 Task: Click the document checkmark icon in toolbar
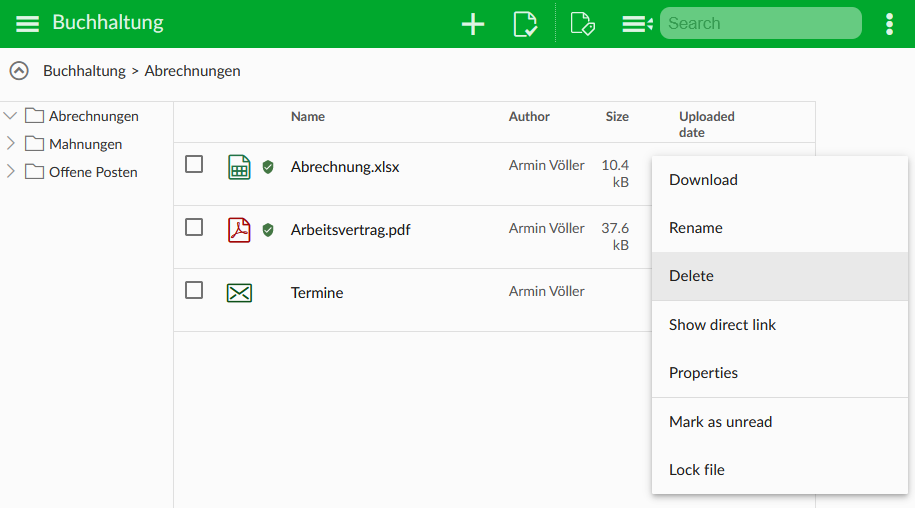[525, 24]
